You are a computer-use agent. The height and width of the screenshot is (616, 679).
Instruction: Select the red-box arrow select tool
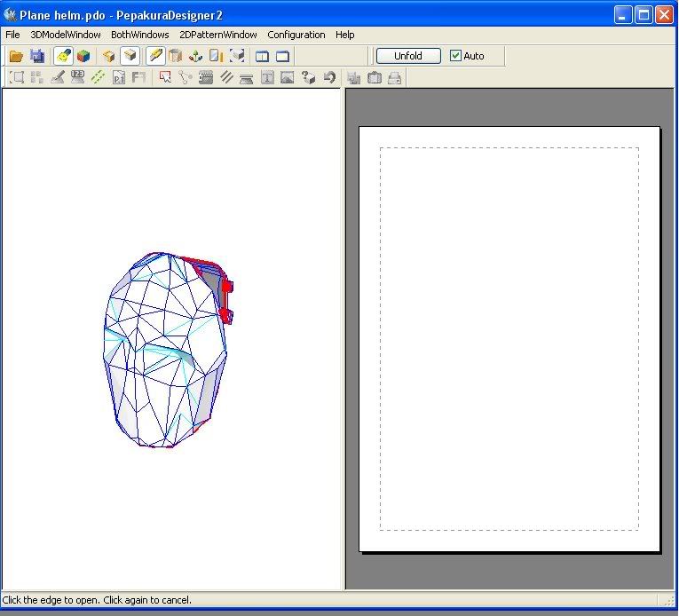(x=165, y=77)
